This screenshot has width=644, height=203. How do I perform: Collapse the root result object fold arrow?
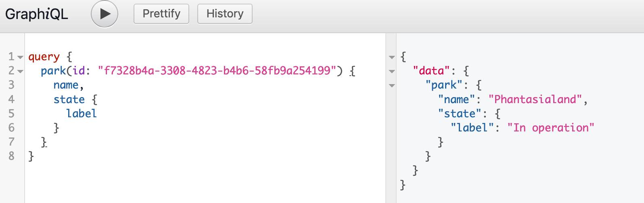point(391,57)
